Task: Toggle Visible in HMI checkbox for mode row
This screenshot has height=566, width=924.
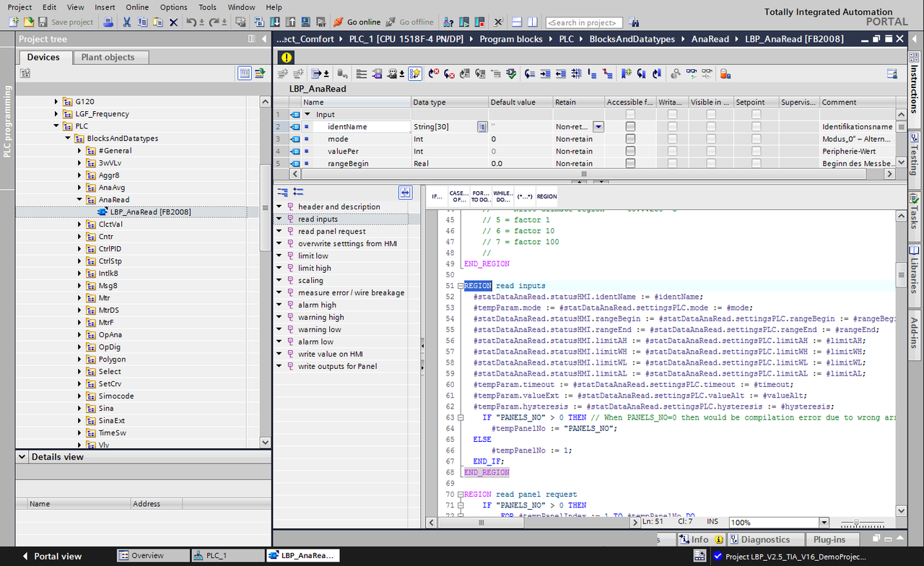Action: [x=711, y=139]
